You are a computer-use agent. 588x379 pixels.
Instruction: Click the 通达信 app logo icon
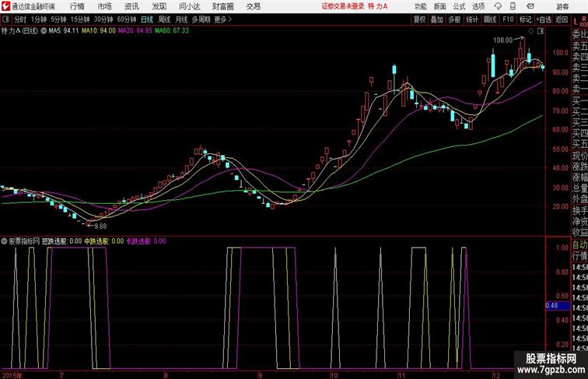click(x=5, y=6)
